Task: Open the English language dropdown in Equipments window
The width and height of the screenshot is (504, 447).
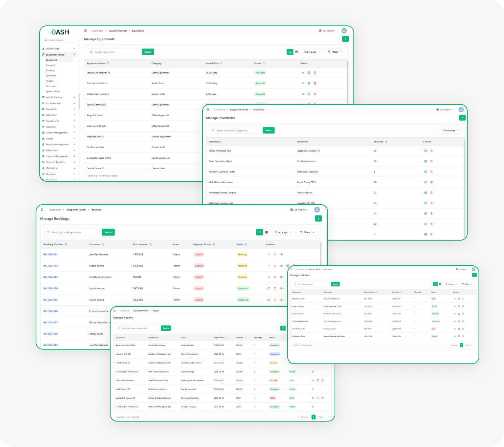Action: tap(327, 31)
